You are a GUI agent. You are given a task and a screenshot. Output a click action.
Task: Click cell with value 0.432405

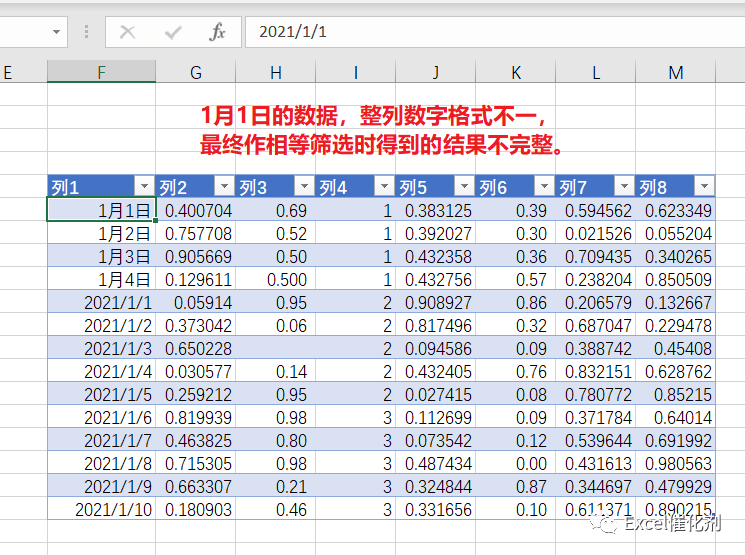coord(436,371)
